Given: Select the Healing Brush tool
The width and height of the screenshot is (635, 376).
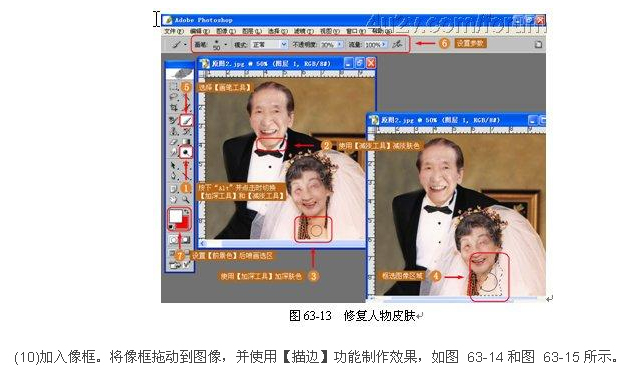Looking at the screenshot, I should coord(173,120).
